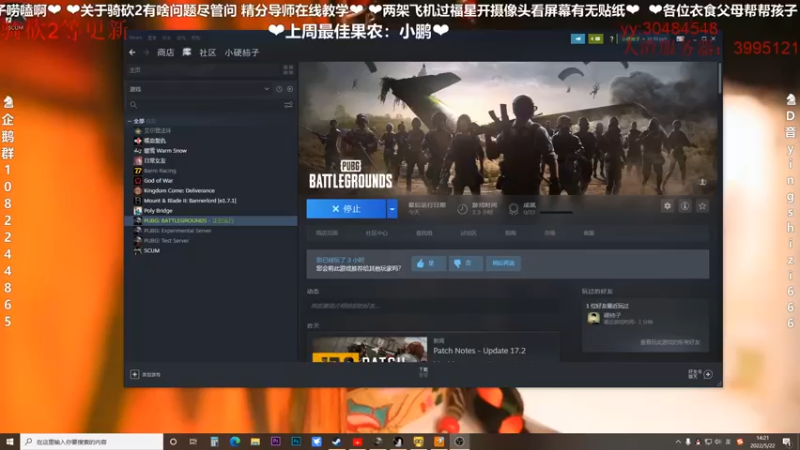Open the 库 (Library) tab

[187, 53]
